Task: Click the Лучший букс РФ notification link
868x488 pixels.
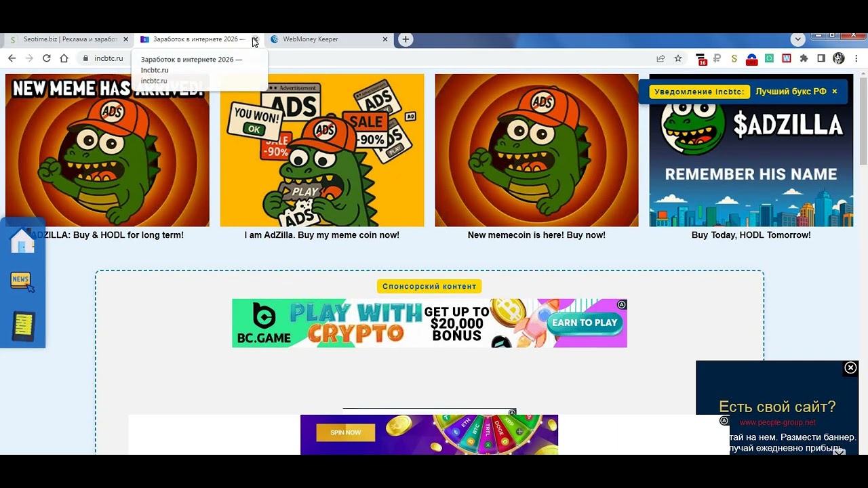Action: tap(791, 91)
